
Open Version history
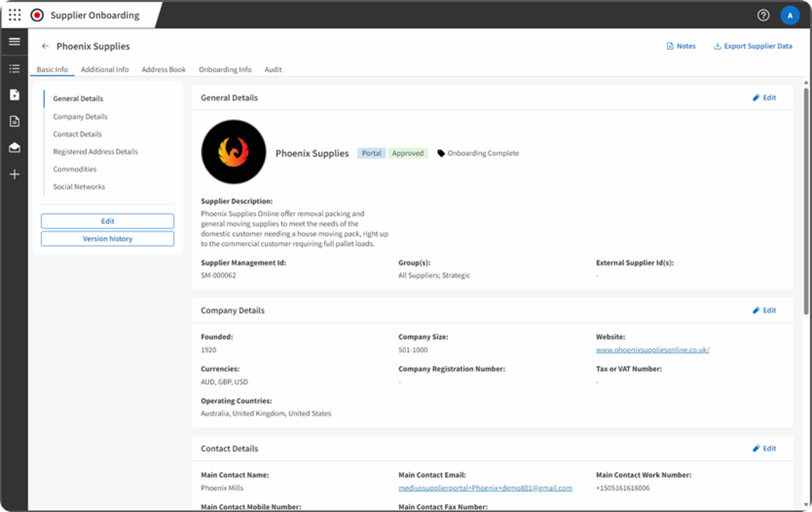[108, 239]
